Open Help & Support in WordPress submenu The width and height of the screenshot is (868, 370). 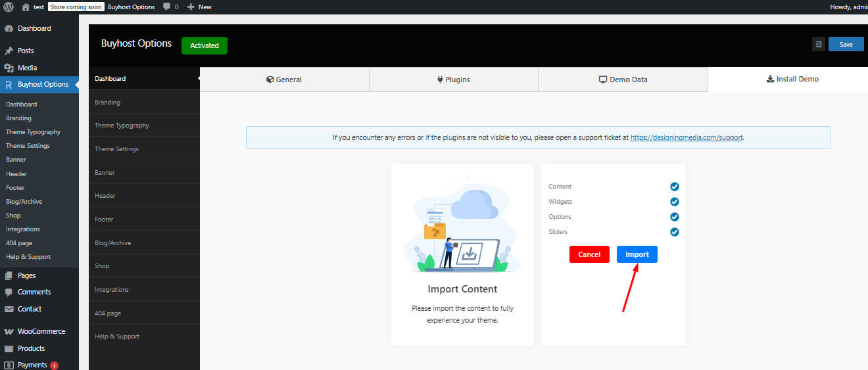pyautogui.click(x=28, y=257)
